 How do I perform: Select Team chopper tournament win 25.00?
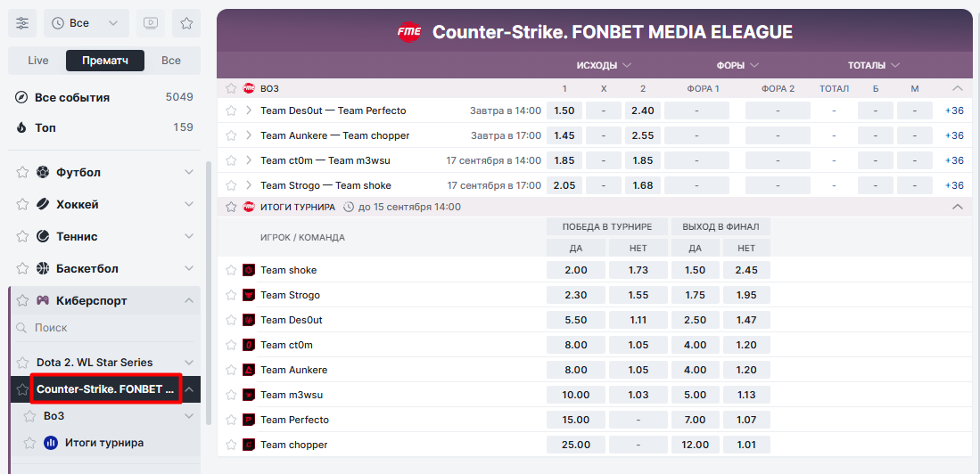tap(576, 445)
